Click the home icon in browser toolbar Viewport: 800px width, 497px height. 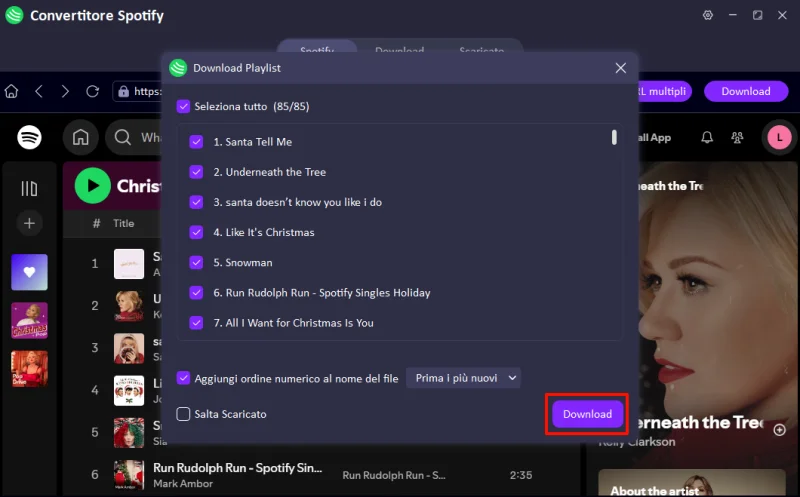tap(11, 91)
